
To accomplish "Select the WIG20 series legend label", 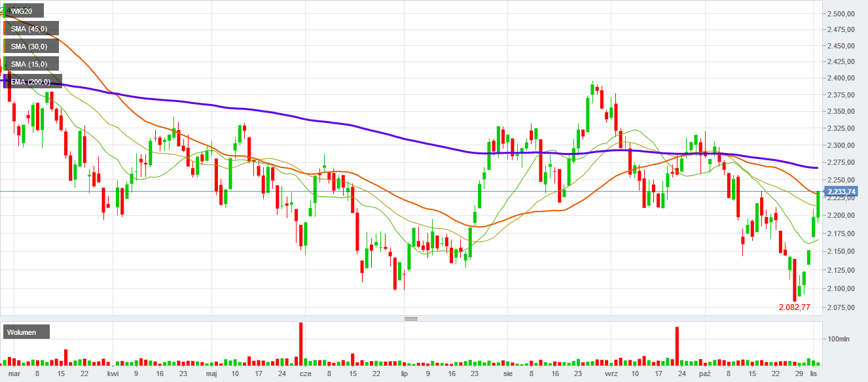I will click(x=23, y=10).
